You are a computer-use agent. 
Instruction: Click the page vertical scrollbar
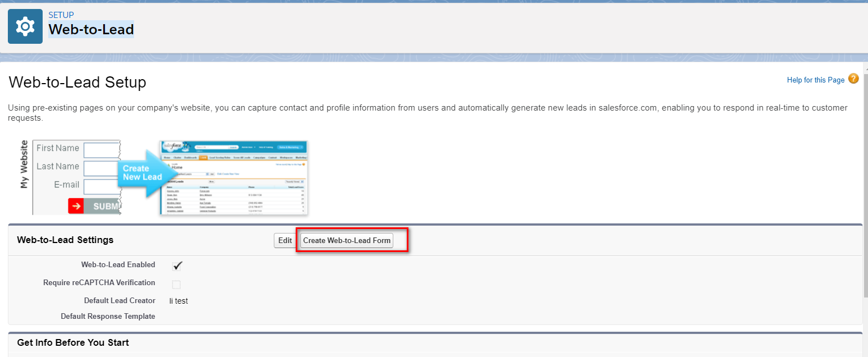pos(865,185)
